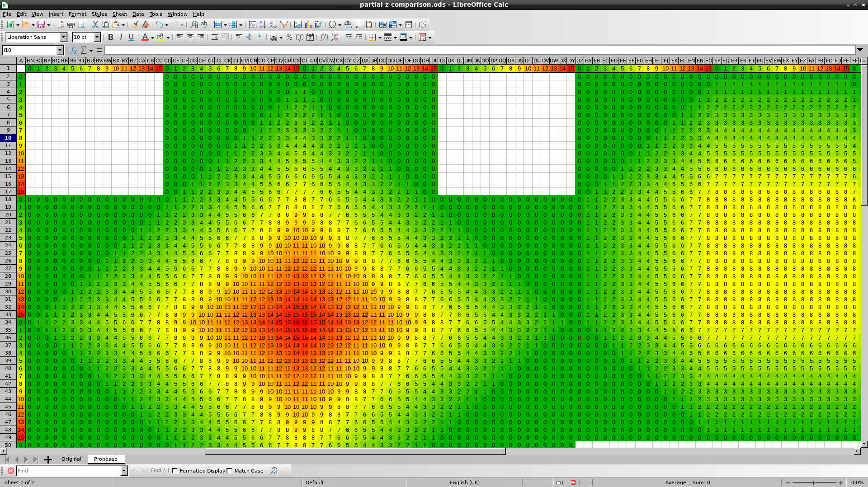Switch to the Original sheet tab
868x487 pixels.
[71, 459]
